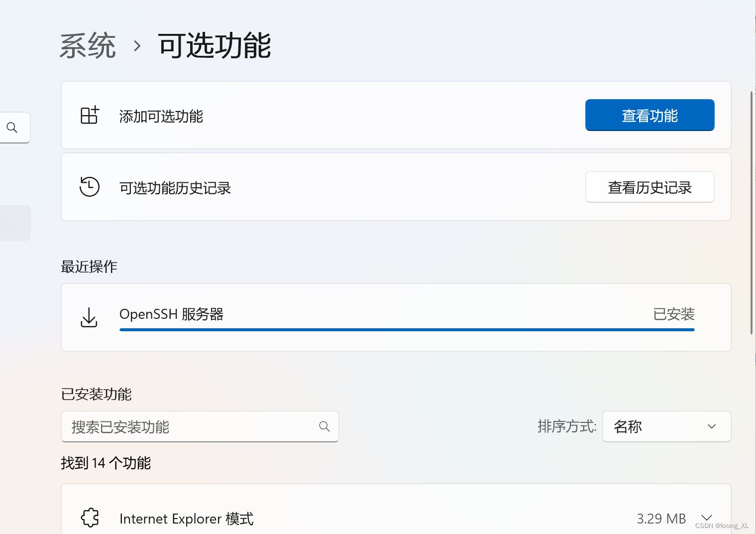Expand Internet Explorer 模式 details
This screenshot has height=534, width=756.
pyautogui.click(x=707, y=518)
